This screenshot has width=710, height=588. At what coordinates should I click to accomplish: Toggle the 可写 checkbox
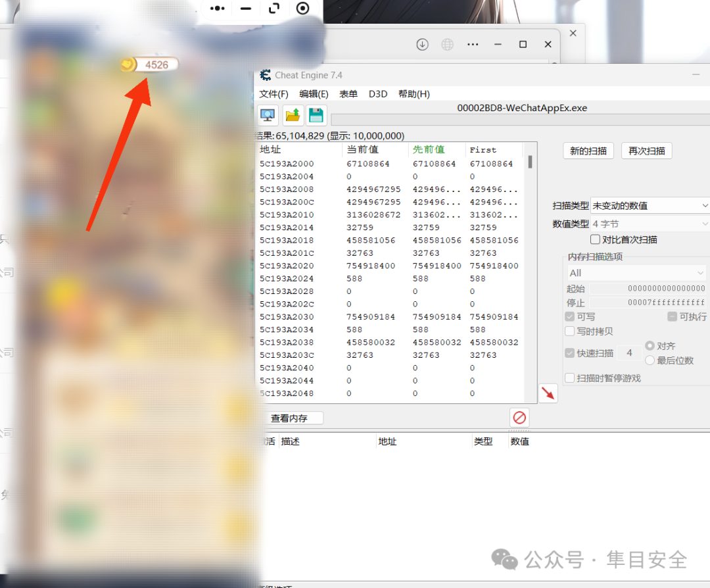pyautogui.click(x=569, y=316)
